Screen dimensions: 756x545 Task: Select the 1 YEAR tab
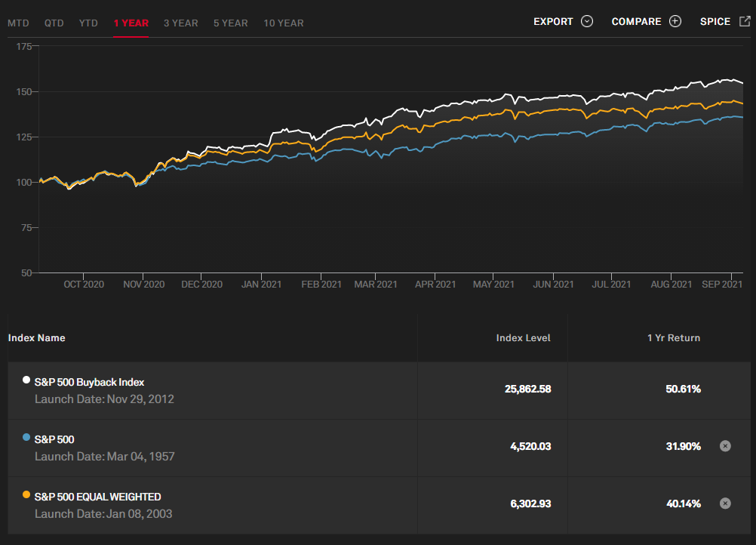click(x=131, y=23)
